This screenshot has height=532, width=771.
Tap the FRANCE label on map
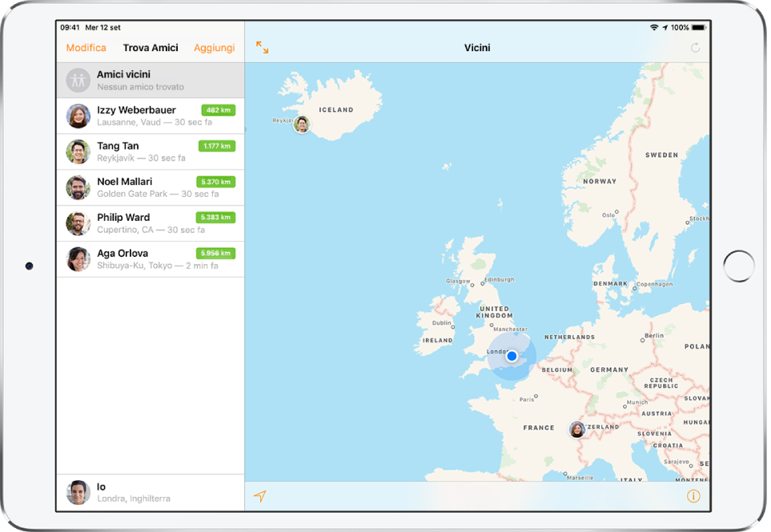point(539,428)
